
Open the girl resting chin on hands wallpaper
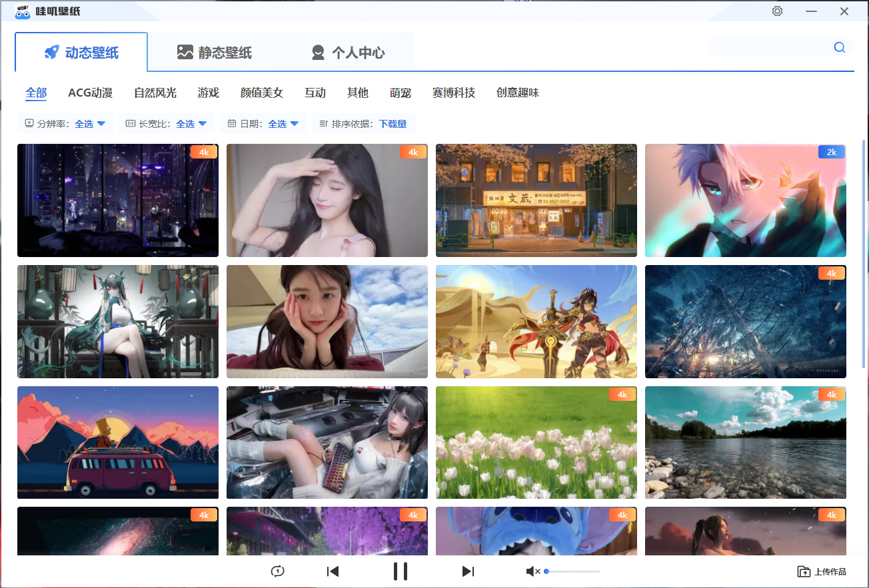[x=327, y=322]
